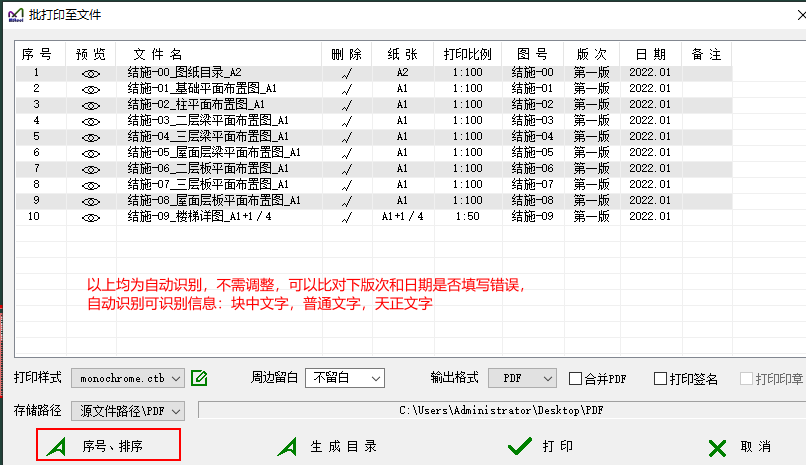806x465 pixels.
Task: Click the 序号、排序 button
Action: (109, 446)
